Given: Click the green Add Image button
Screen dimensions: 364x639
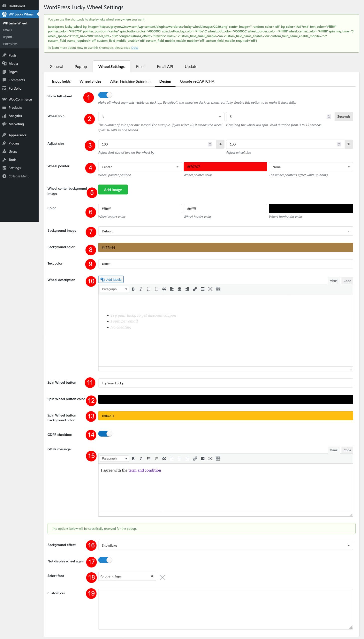Looking at the screenshot, I should click(113, 190).
